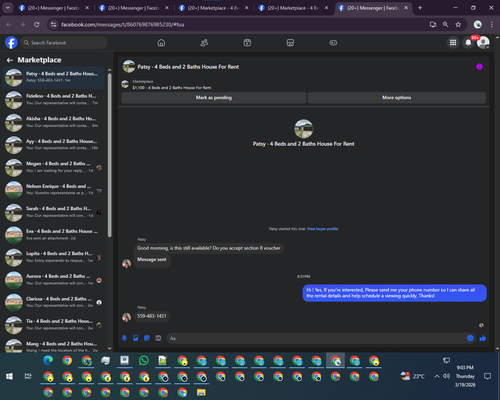Screen dimensions: 500x400
Task: Open the notifications bell
Action: 468,43
